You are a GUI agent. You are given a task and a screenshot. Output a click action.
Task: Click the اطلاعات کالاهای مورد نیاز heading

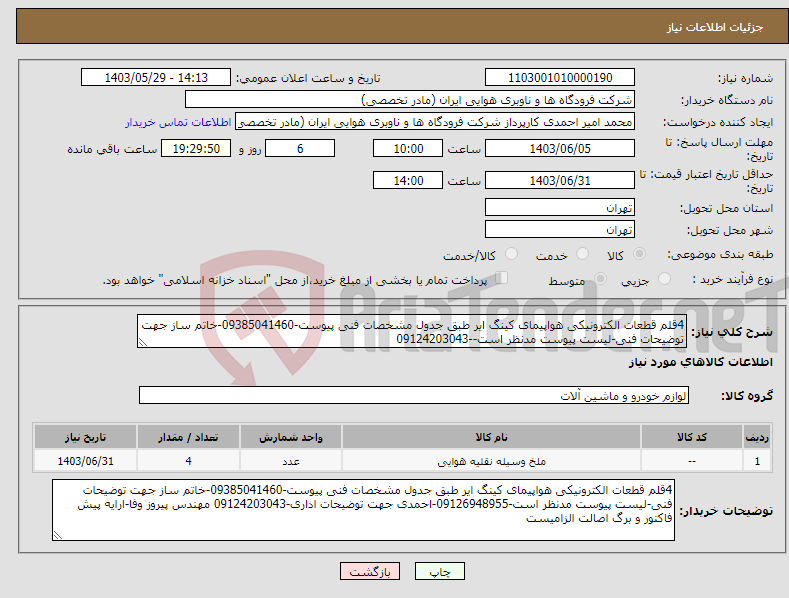pyautogui.click(x=700, y=362)
